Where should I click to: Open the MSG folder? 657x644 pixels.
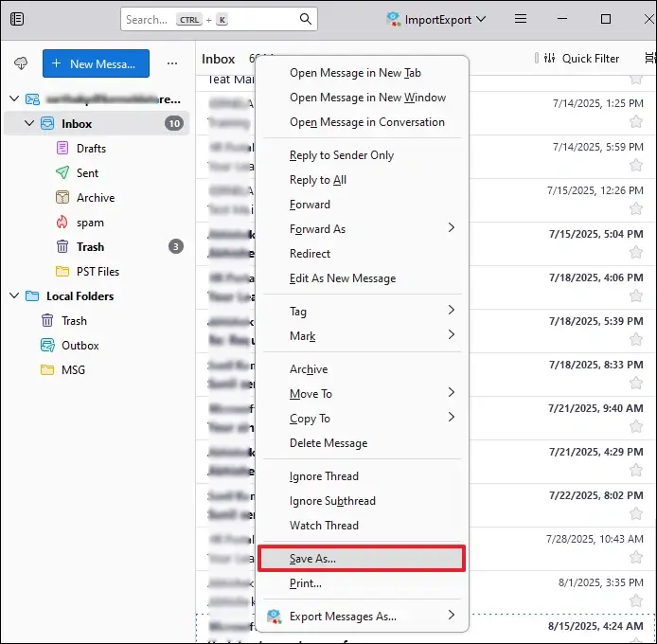[x=73, y=370]
